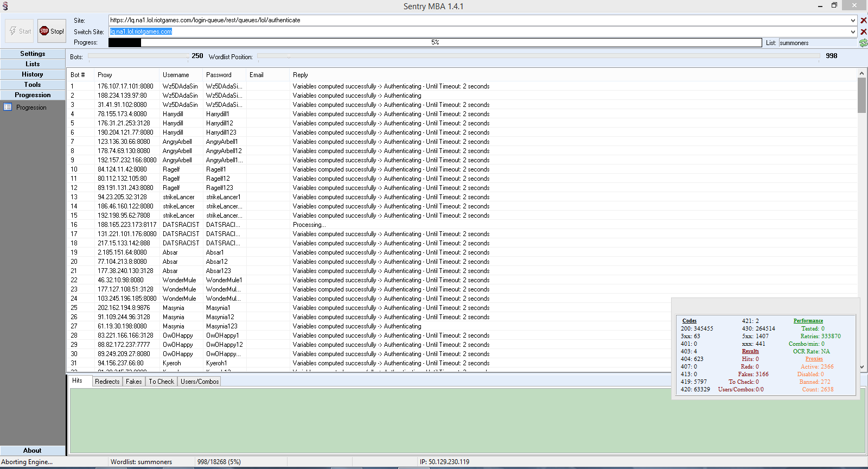Click the 'Banned: 272' proxies value
The width and height of the screenshot is (868, 469).
point(815,382)
